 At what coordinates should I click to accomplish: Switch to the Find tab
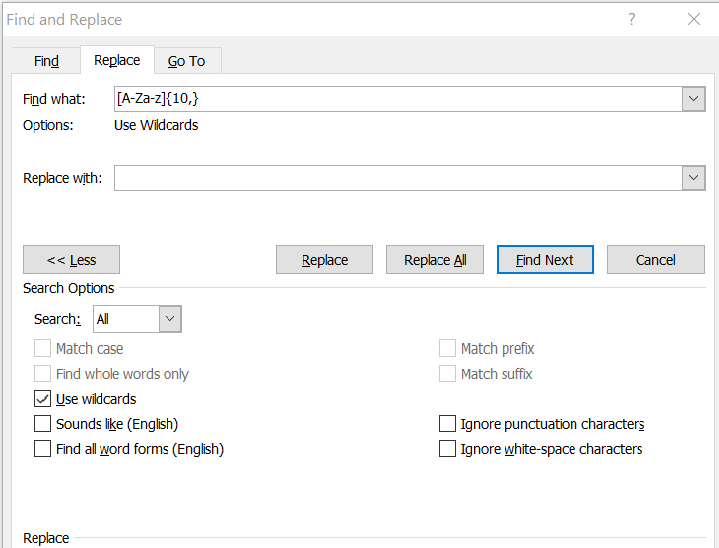coord(46,61)
